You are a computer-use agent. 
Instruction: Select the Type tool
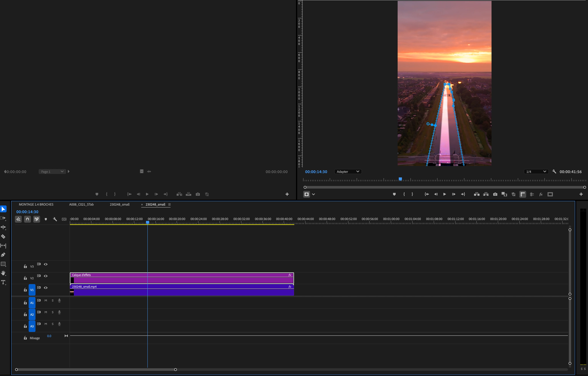pyautogui.click(x=3, y=282)
